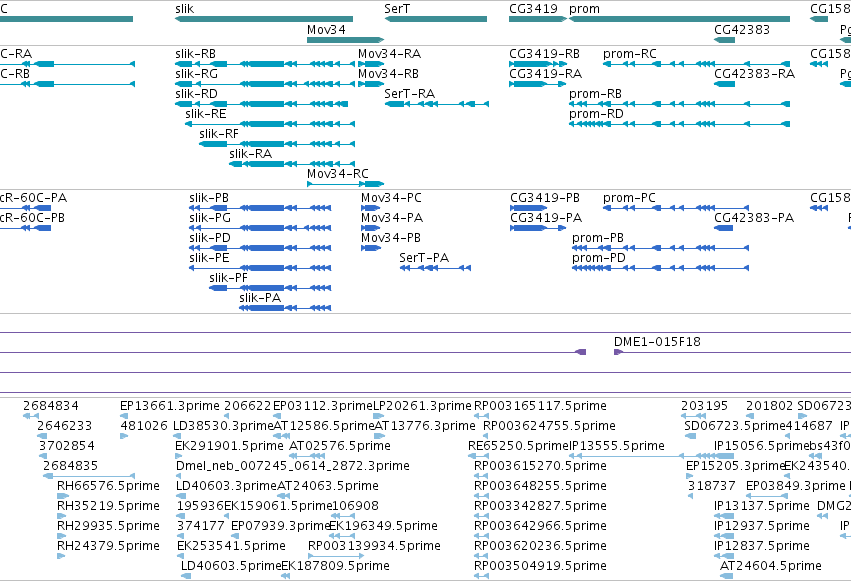The width and height of the screenshot is (851, 581).
Task: Open transcript label prom-RC
Action: coord(630,54)
